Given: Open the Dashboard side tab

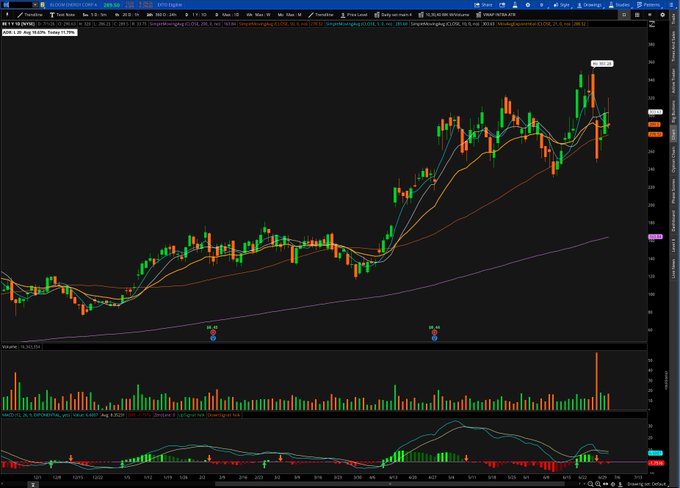Looking at the screenshot, I should pos(673,221).
